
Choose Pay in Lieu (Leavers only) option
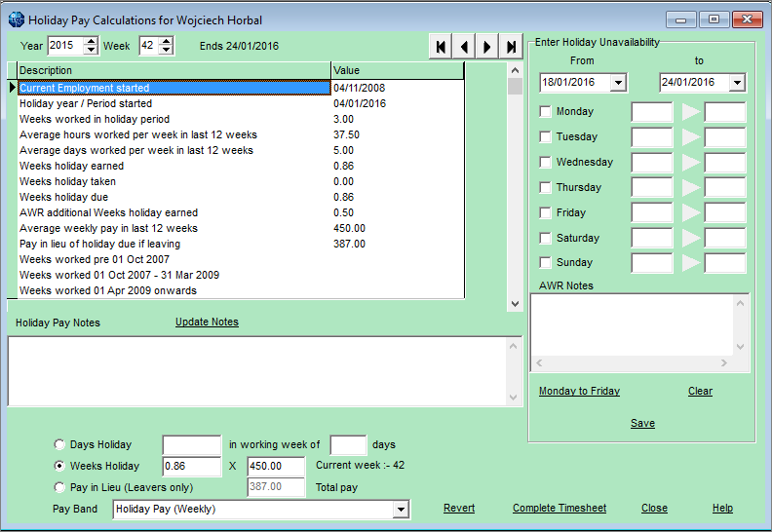coord(59,487)
